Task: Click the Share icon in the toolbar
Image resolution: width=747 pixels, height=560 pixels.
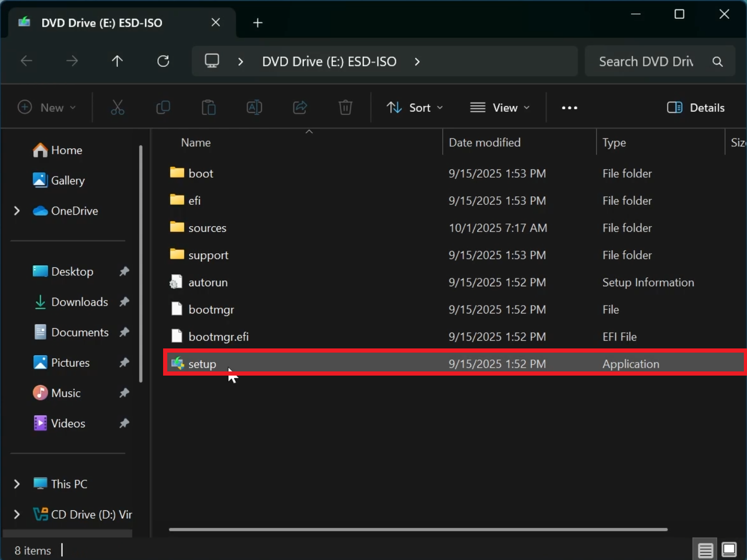Action: [x=300, y=107]
